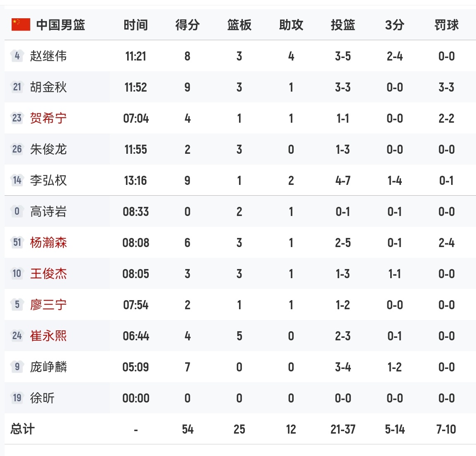Click 庞峥麟's playing time 05:09
The width and height of the screenshot is (476, 456).
tap(136, 367)
